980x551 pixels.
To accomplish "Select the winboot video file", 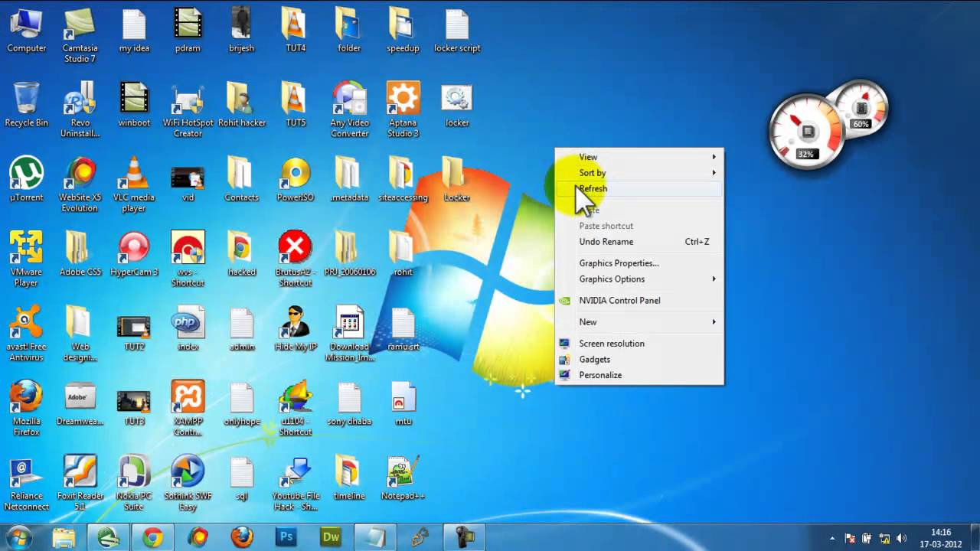I will pos(134,106).
